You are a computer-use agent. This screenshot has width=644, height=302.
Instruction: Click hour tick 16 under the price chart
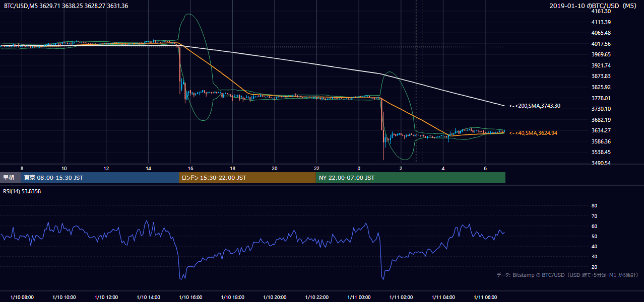190,168
